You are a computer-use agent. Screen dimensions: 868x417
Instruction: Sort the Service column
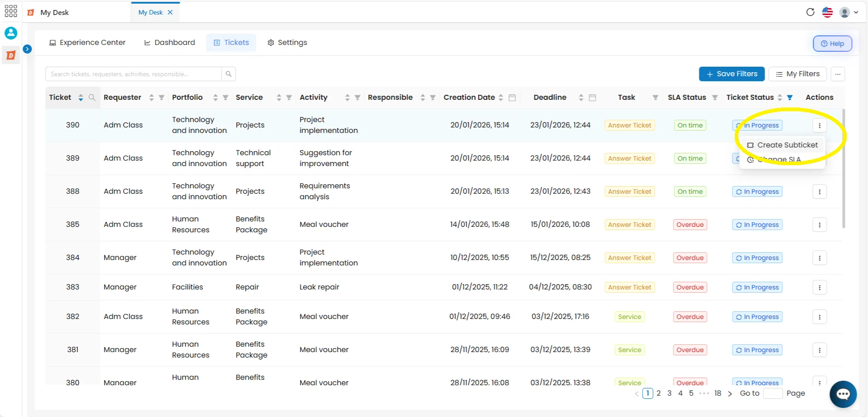point(279,98)
